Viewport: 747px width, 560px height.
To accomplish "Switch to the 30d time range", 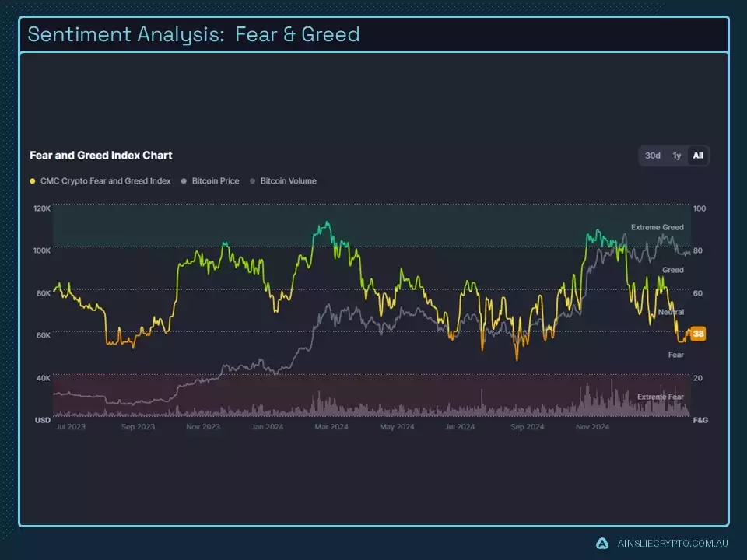I will pyautogui.click(x=653, y=156).
